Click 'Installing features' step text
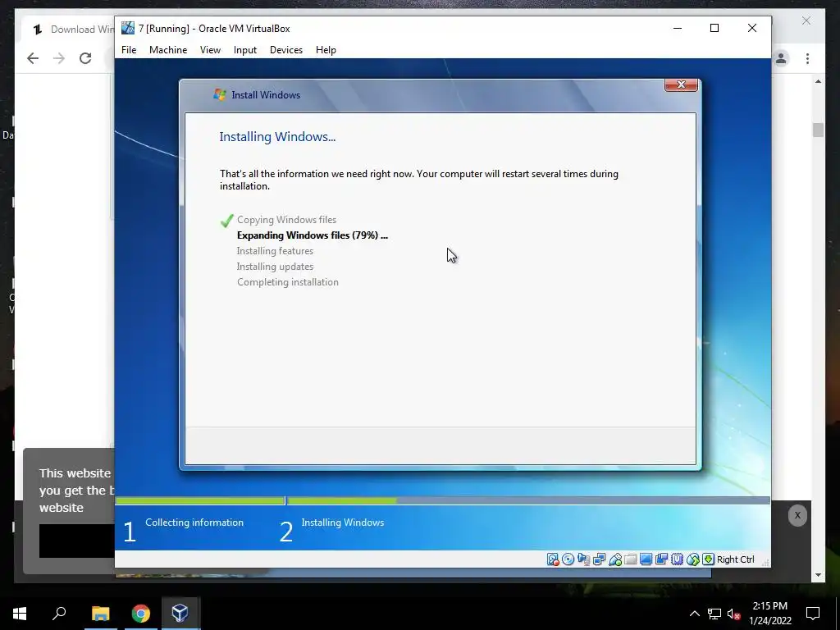The image size is (840, 630). [x=275, y=251]
